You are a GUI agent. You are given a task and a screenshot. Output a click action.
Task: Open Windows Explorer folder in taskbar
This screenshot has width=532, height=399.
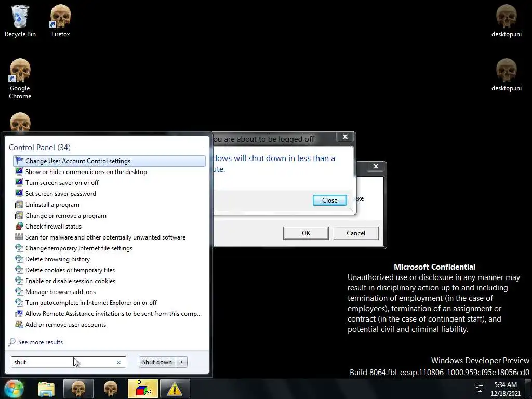pyautogui.click(x=46, y=389)
